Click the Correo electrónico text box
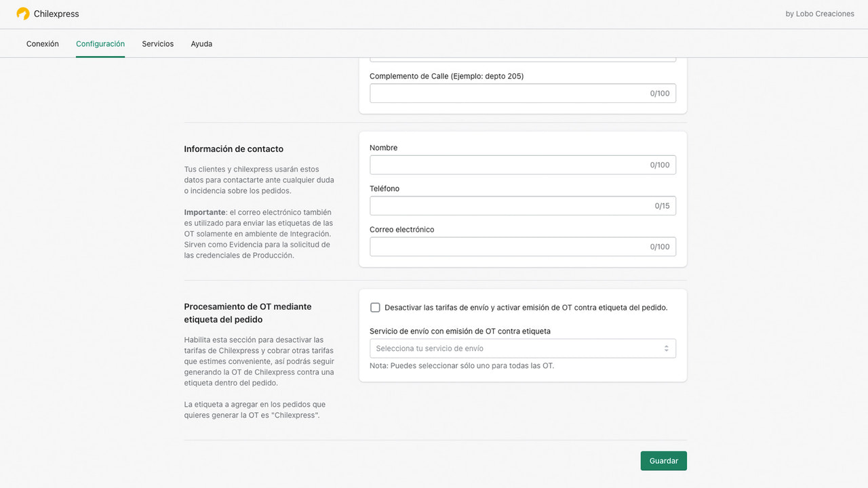 [522, 246]
